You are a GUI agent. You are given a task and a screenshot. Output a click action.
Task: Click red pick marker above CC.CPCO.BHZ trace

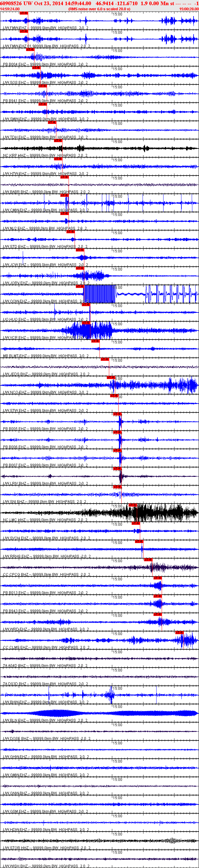148,559
